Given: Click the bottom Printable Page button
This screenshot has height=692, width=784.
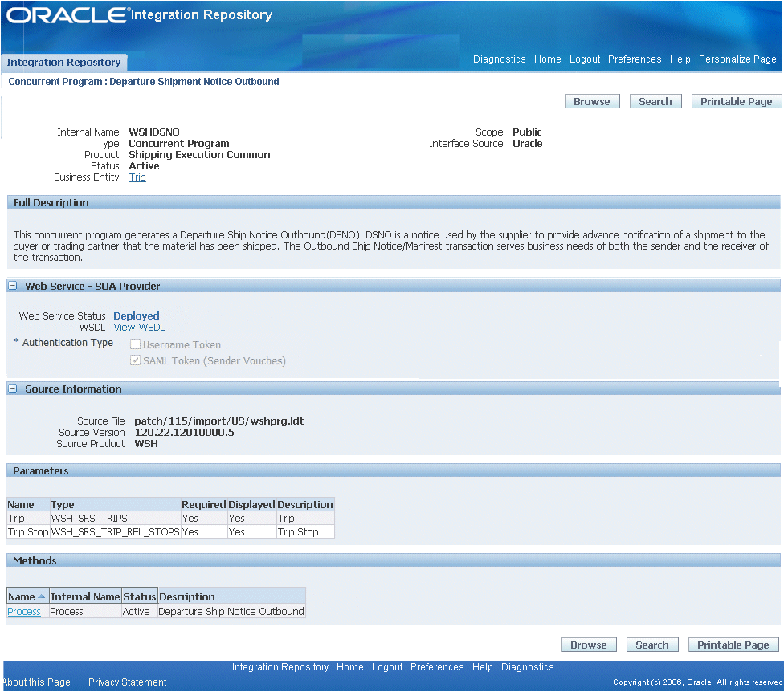Looking at the screenshot, I should 733,645.
